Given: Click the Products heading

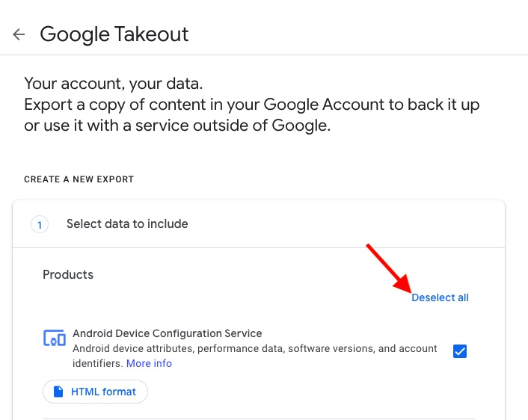Looking at the screenshot, I should (x=68, y=274).
